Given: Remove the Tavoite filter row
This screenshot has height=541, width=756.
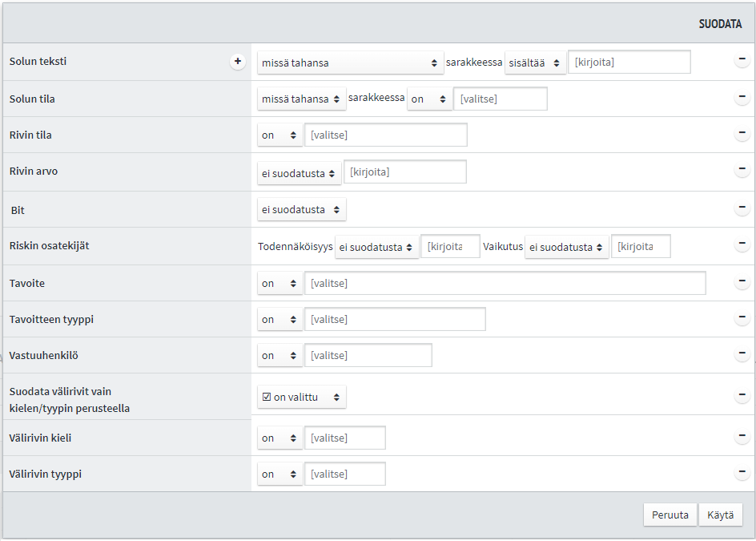Looking at the screenshot, I should pyautogui.click(x=742, y=282).
